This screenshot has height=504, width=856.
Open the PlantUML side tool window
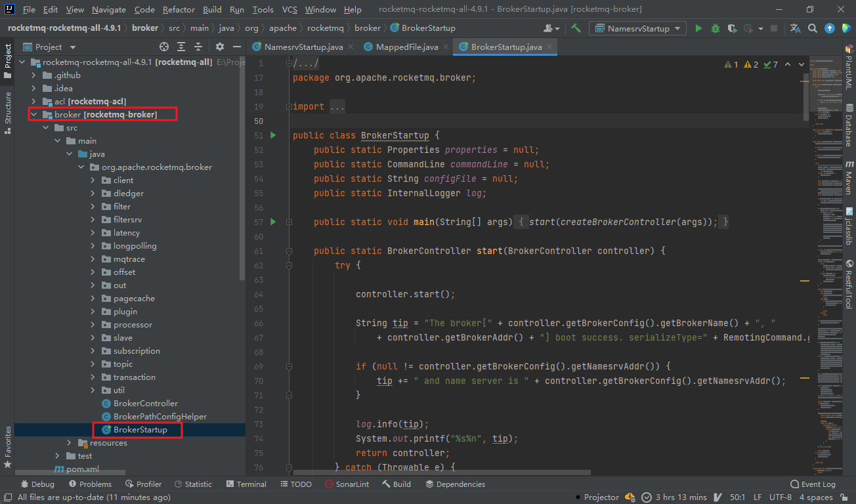point(849,67)
